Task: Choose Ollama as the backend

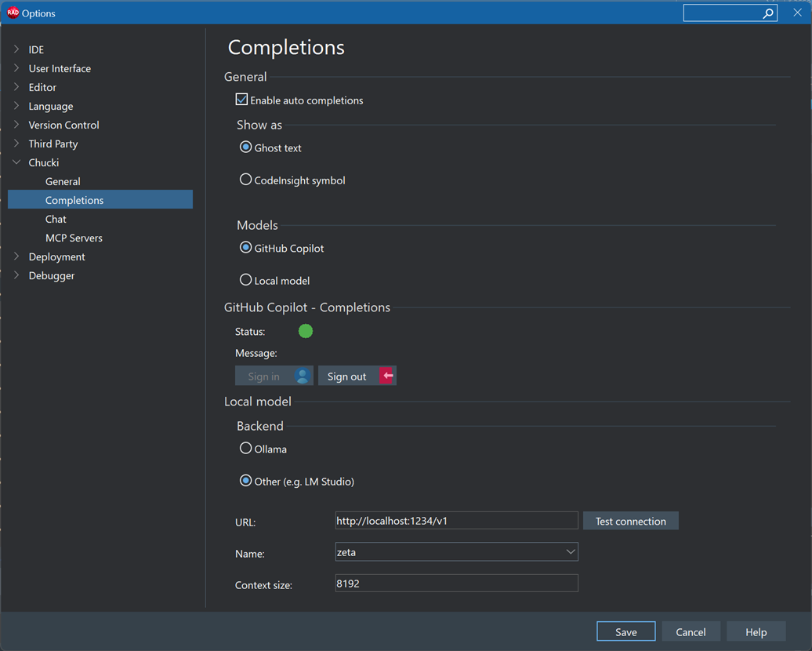Action: click(x=245, y=448)
